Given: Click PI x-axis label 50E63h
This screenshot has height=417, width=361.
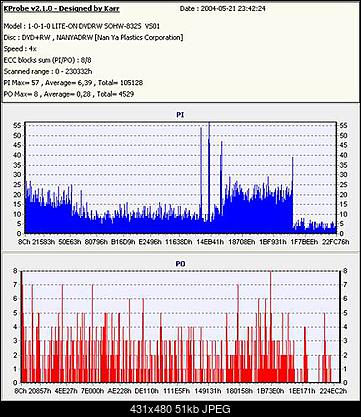Looking at the screenshot, I should 70,242.
